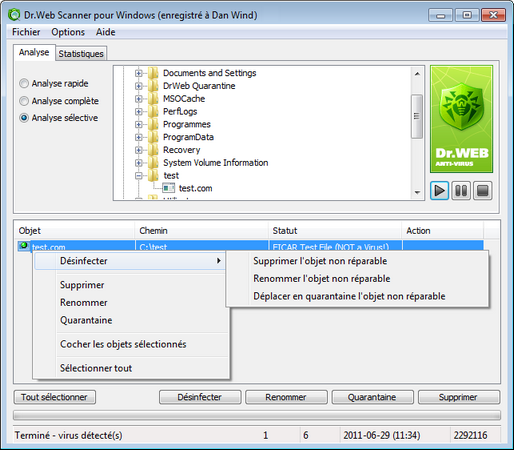
Task: Collapse the test folder node
Action: point(139,176)
